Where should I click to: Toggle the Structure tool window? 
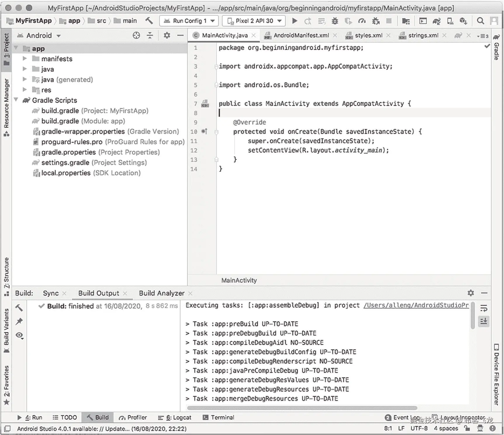6,277
